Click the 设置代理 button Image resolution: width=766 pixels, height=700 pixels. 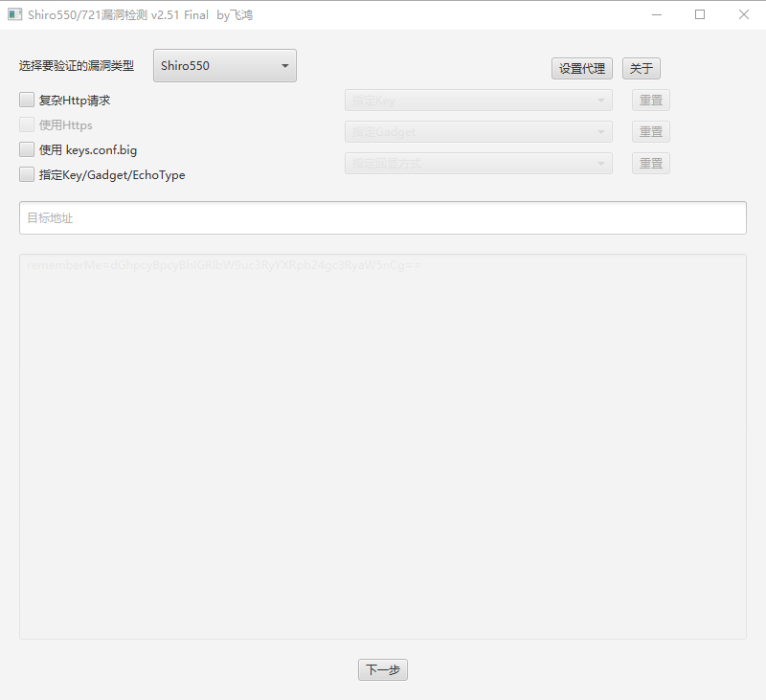click(582, 68)
